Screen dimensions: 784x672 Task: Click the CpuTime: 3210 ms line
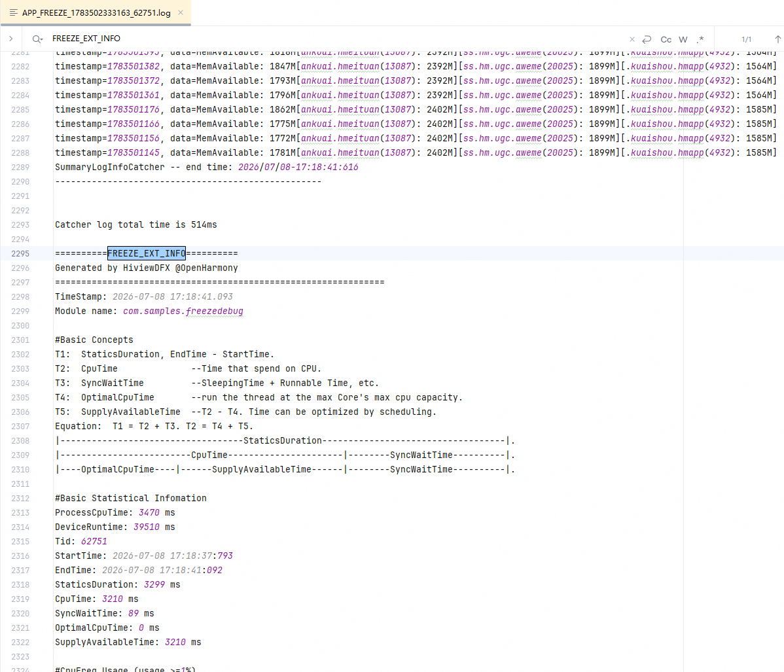[96, 599]
